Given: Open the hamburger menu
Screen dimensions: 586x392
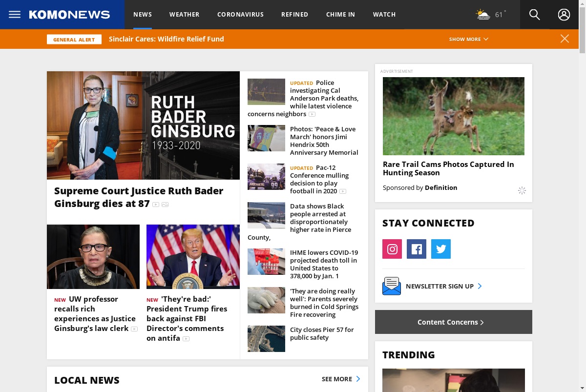Looking at the screenshot, I should coord(15,14).
